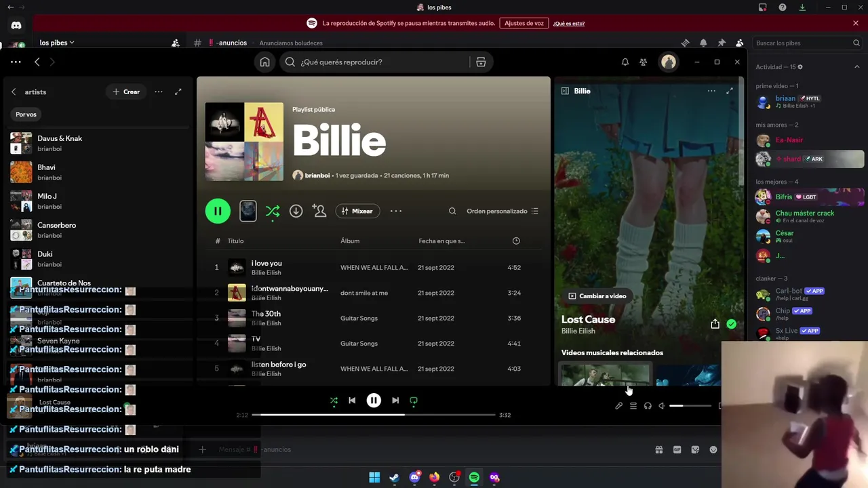
Task: Expand the los pibes server dropdown
Action: pos(57,43)
